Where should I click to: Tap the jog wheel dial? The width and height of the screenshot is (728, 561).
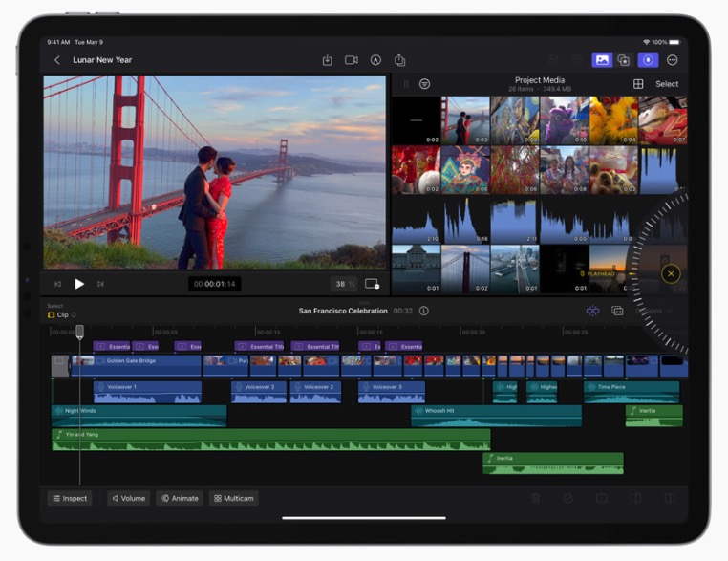coord(659,274)
